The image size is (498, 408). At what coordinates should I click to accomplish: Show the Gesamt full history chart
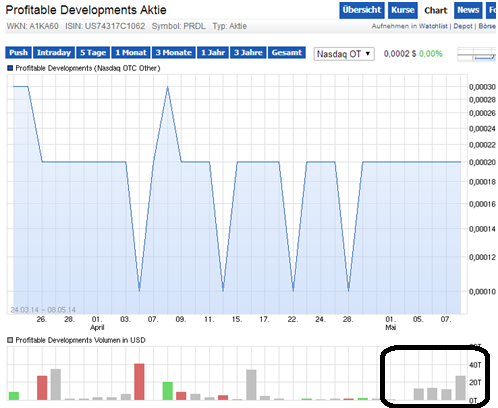coord(287,53)
